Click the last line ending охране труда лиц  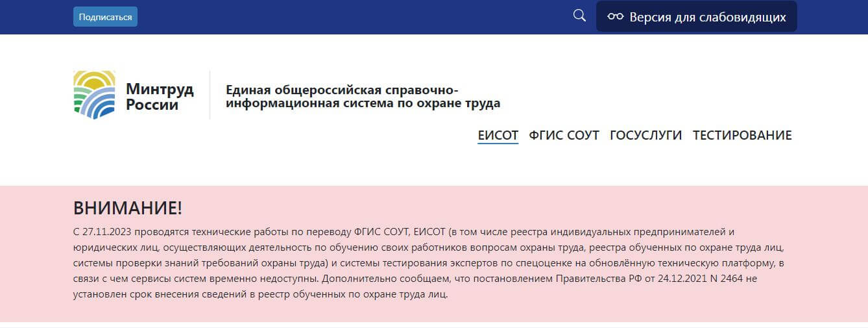click(x=261, y=294)
